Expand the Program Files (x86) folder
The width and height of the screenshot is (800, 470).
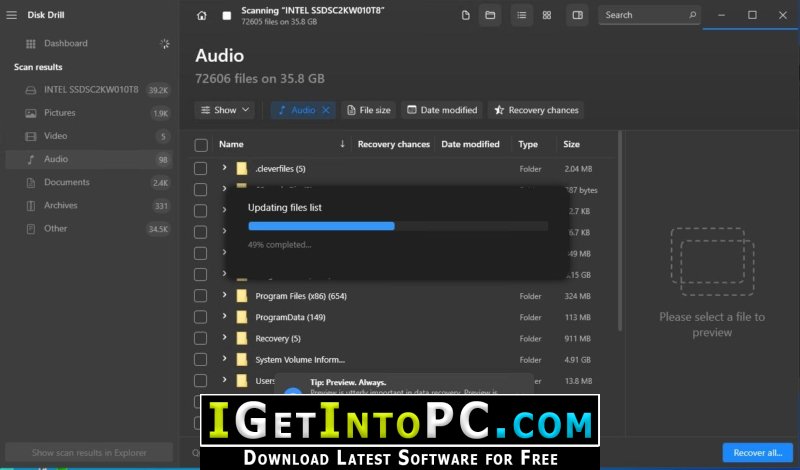pyautogui.click(x=224, y=295)
